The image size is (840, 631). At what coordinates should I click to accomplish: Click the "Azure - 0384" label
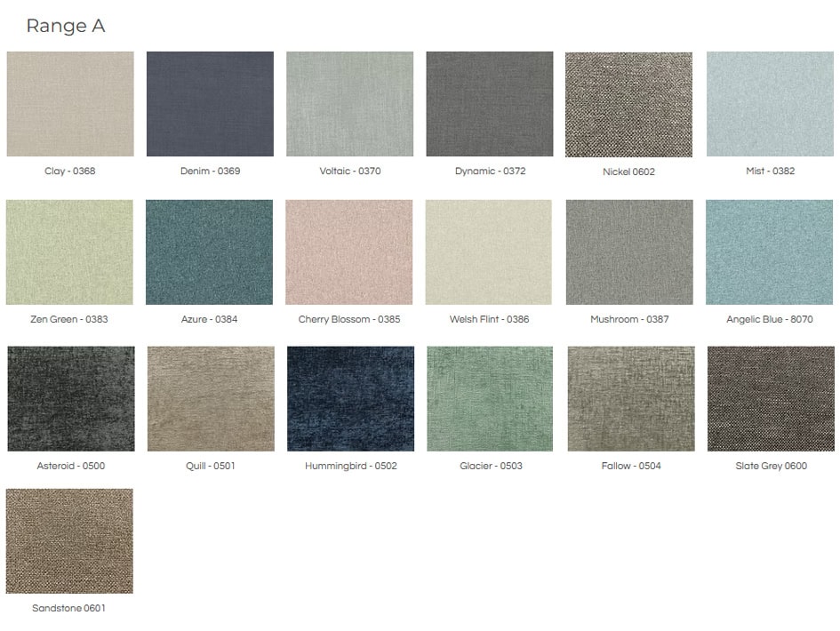coord(209,319)
